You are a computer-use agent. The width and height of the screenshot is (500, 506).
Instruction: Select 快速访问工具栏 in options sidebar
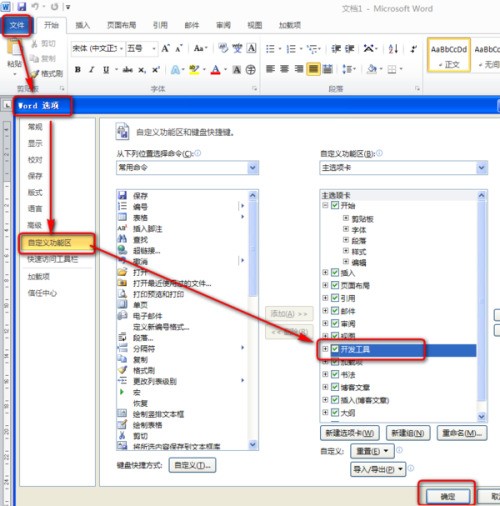point(53,259)
